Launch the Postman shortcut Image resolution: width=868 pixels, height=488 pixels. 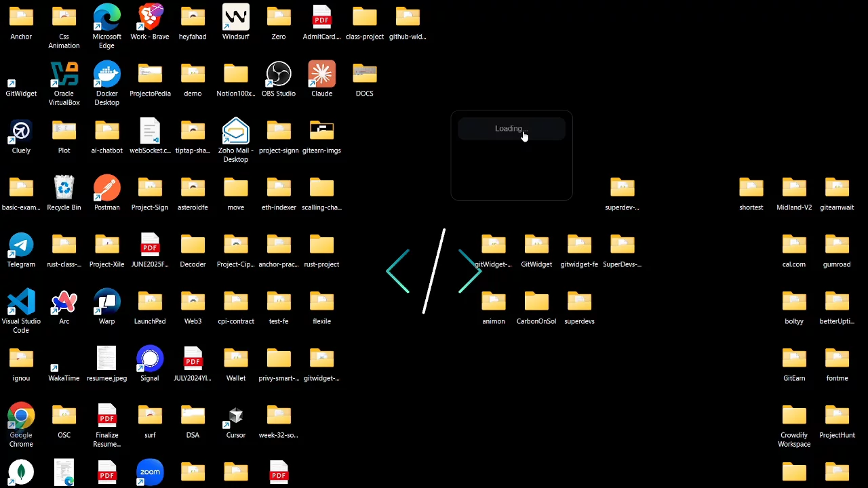(x=106, y=188)
